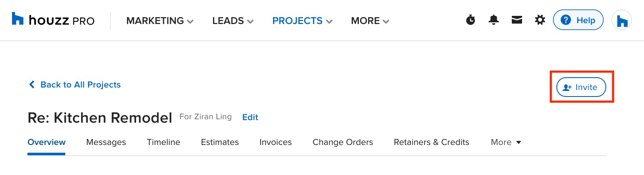The width and height of the screenshot is (644, 175).
Task: Switch to the Messages tab
Action: 106,142
